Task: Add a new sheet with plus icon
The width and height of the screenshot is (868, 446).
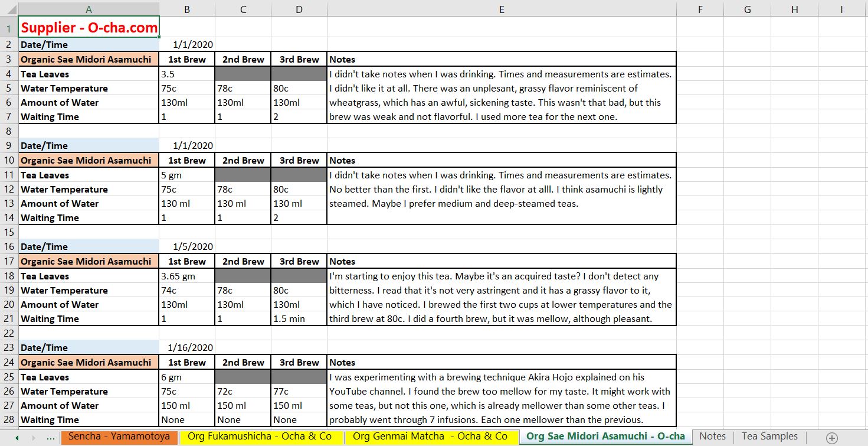Action: pyautogui.click(x=832, y=438)
